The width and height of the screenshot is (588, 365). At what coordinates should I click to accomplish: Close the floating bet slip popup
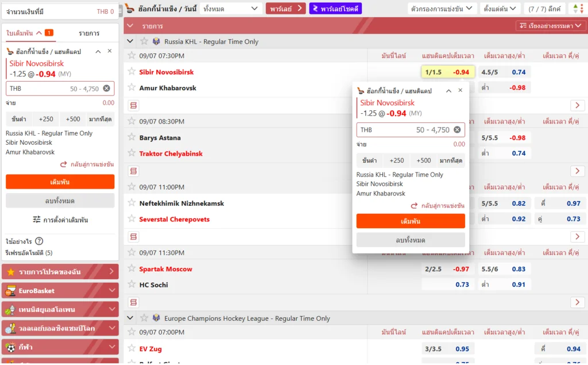click(x=460, y=91)
